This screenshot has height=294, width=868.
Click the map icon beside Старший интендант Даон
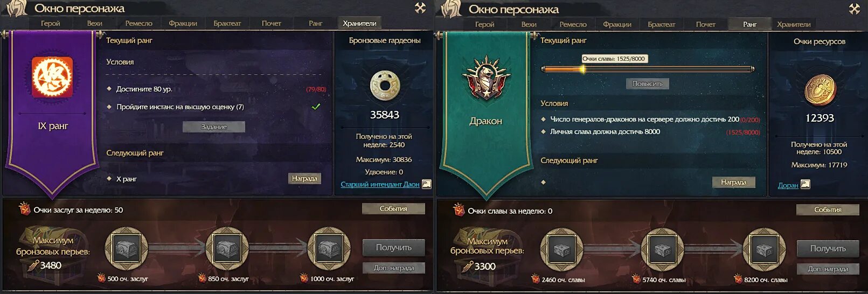pyautogui.click(x=426, y=184)
